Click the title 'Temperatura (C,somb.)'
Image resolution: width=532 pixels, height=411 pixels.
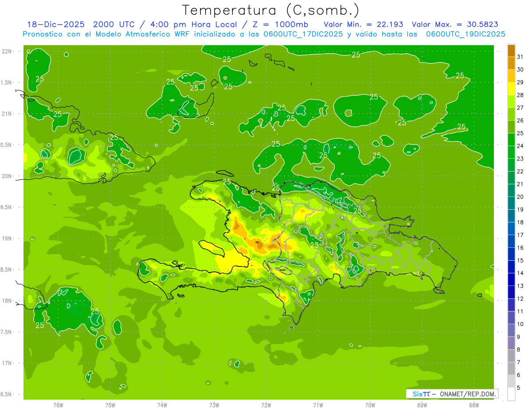click(270, 11)
